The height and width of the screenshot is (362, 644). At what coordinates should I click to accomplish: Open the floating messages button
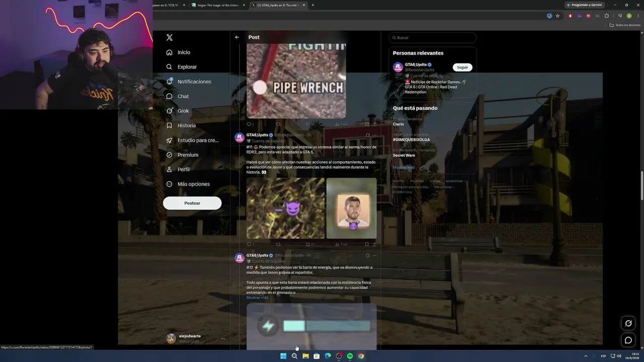pos(628,340)
